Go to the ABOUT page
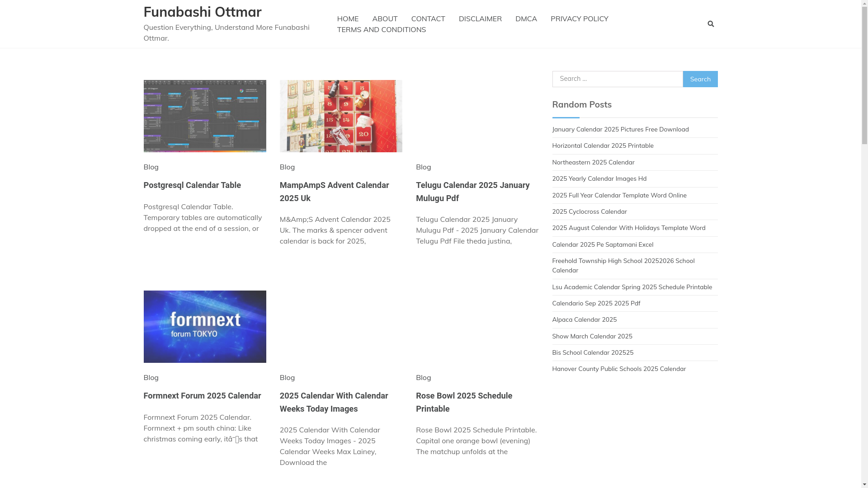 click(x=385, y=19)
